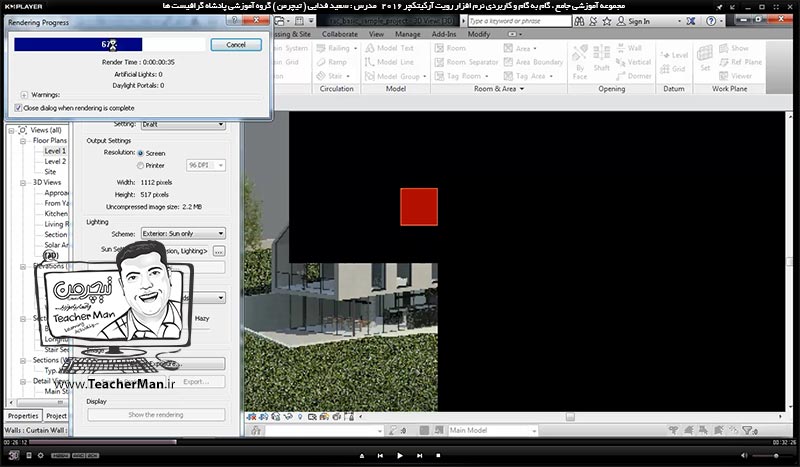Image resolution: width=800 pixels, height=467 pixels.
Task: Click the Show the rendering button
Action: (x=156, y=415)
